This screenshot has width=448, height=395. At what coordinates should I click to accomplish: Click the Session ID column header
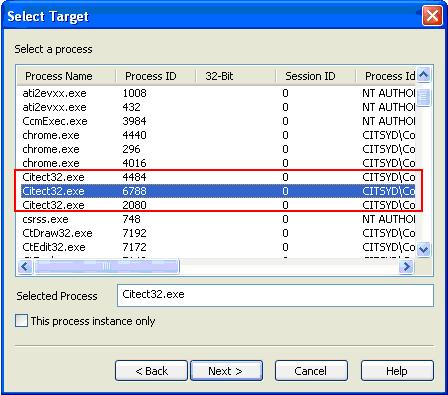[316, 76]
